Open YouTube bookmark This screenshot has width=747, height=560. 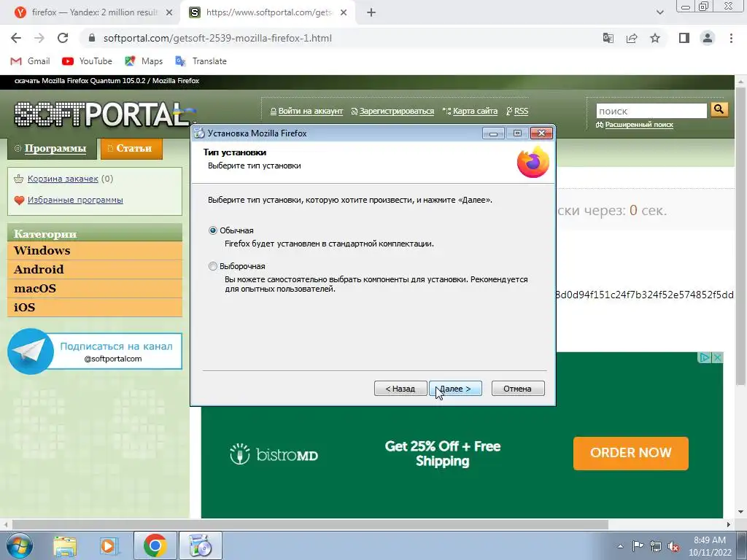point(88,61)
